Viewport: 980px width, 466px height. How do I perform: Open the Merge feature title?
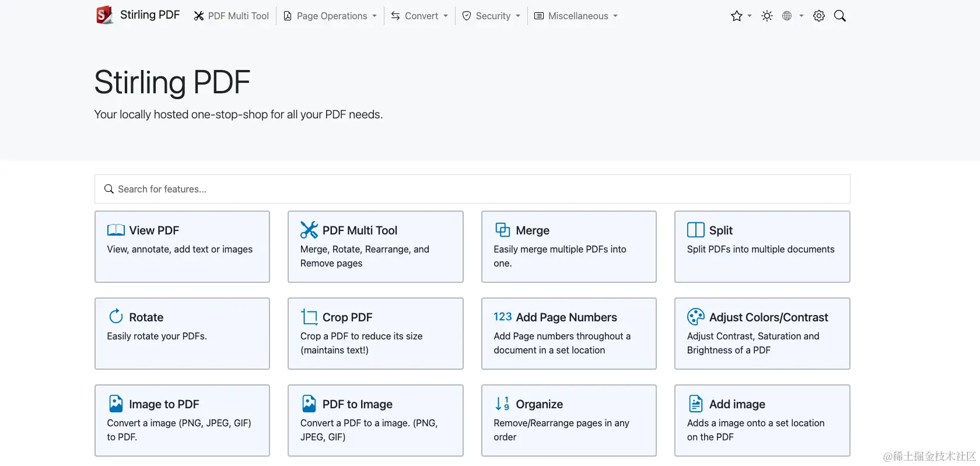pyautogui.click(x=533, y=230)
